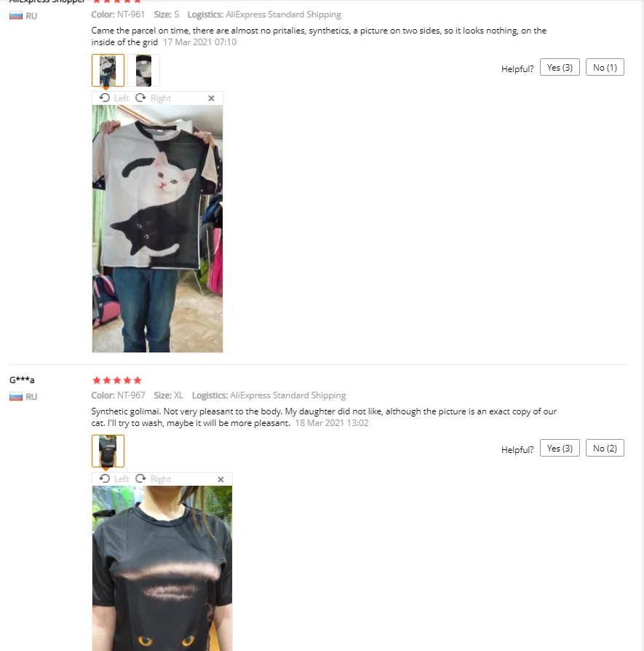Close the enlarged cat shirt photo
This screenshot has height=651, width=644.
pyautogui.click(x=211, y=98)
